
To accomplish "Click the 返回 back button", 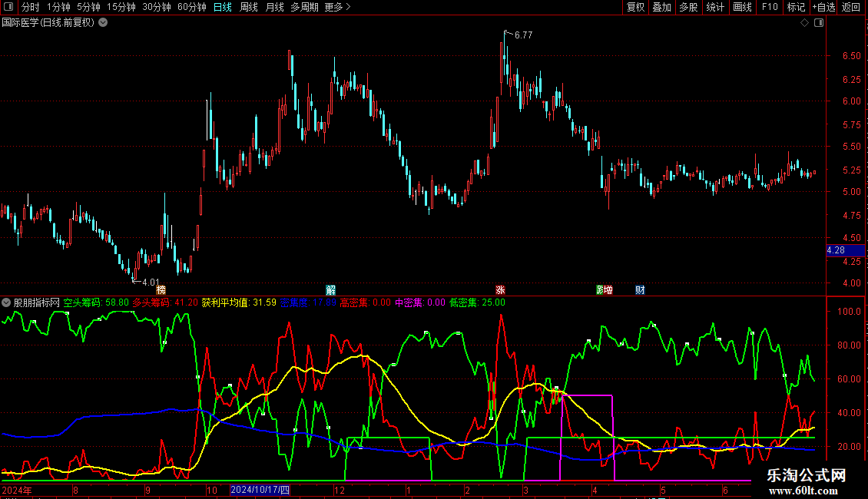I will click(x=851, y=7).
